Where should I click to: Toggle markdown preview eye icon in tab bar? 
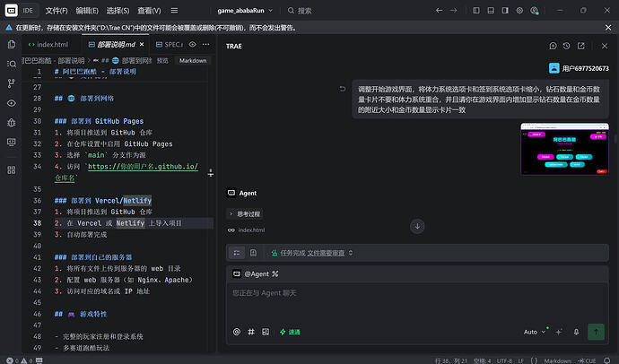(192, 44)
